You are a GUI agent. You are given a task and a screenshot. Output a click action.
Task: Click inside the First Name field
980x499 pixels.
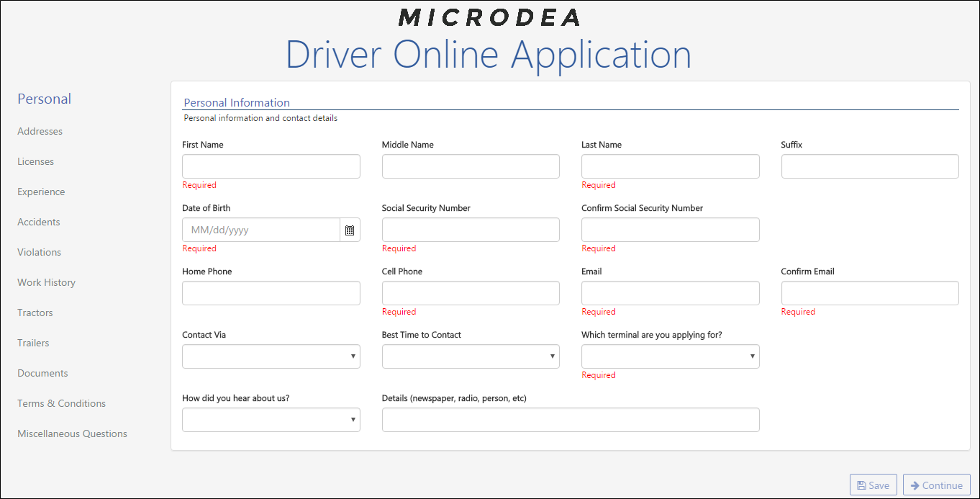(271, 166)
